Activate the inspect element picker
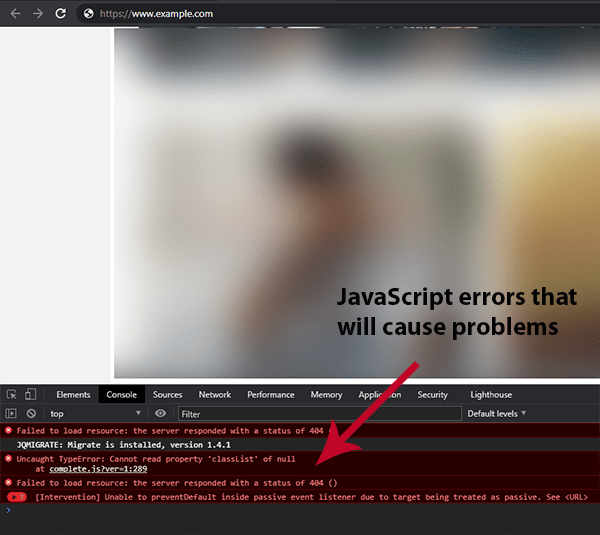 (11, 395)
